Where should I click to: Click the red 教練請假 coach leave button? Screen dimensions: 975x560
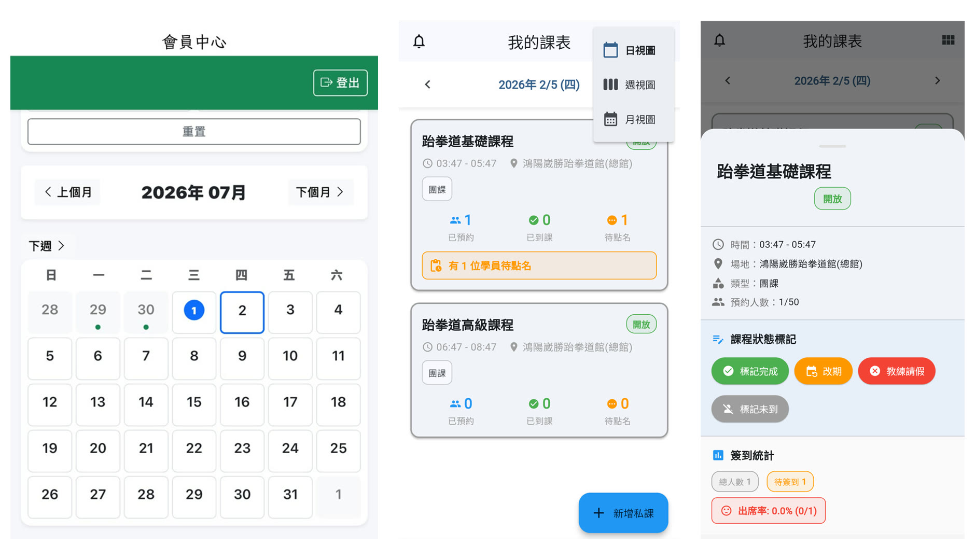[x=897, y=371]
